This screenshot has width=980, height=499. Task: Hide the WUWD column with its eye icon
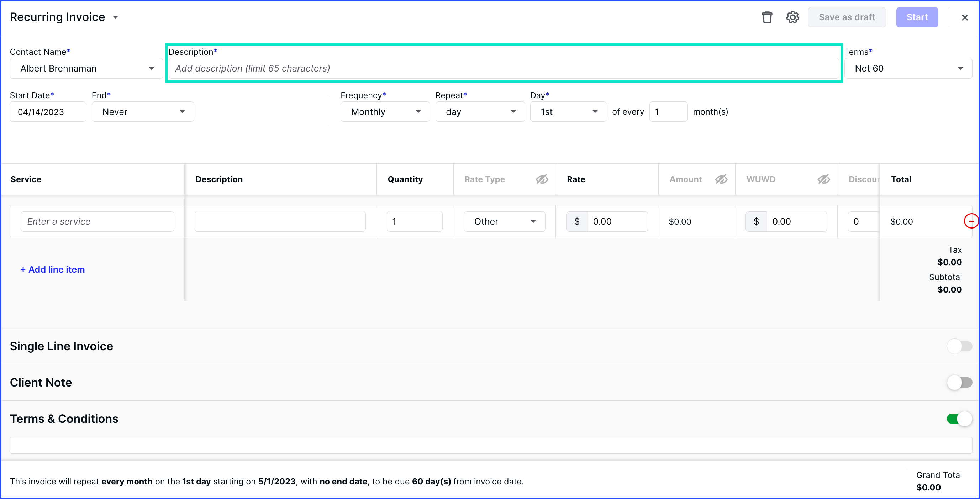coord(824,179)
